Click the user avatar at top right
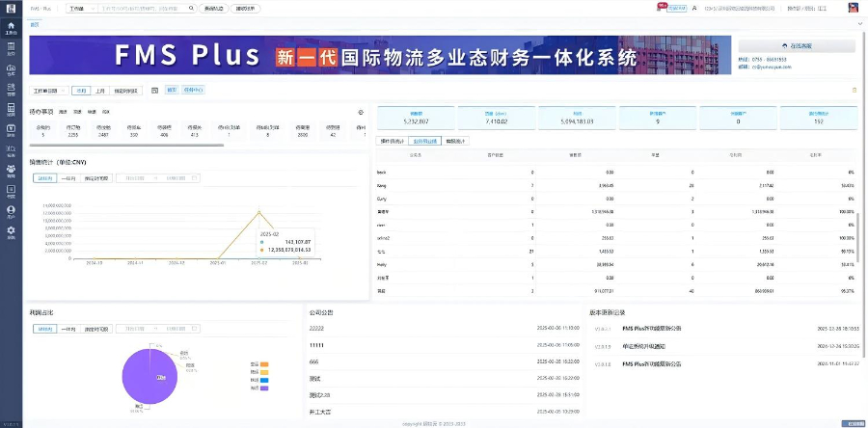Image resolution: width=868 pixels, height=428 pixels. coord(854,8)
